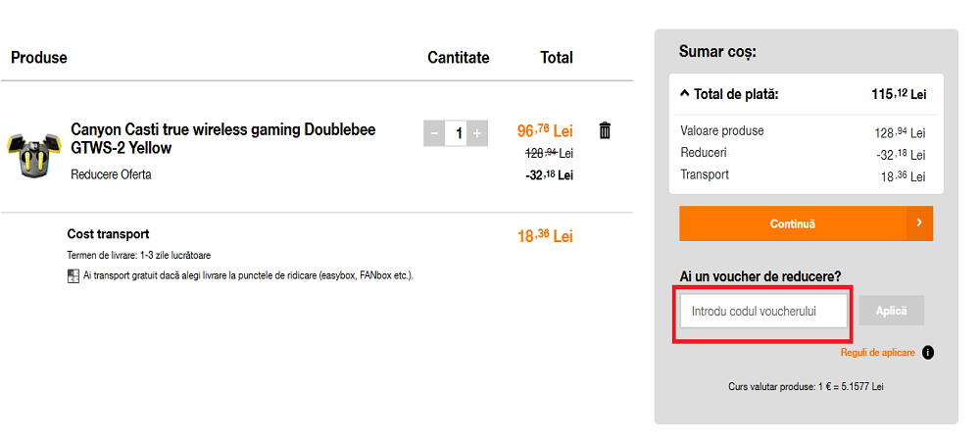Increase quantity with the plus button
The image size is (980, 441).
[477, 133]
